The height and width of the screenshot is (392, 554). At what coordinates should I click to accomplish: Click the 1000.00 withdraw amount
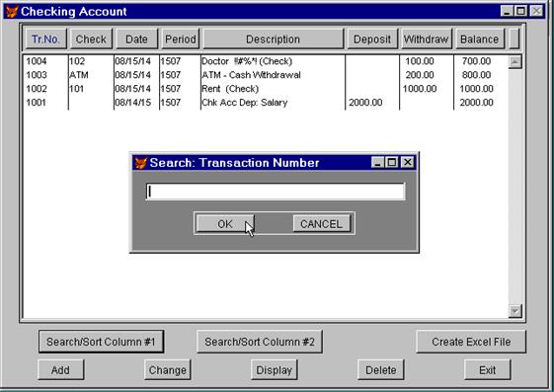[x=420, y=89]
